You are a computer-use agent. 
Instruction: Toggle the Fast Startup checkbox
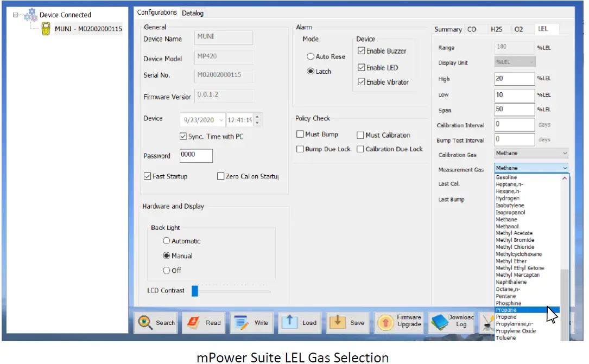click(x=147, y=176)
